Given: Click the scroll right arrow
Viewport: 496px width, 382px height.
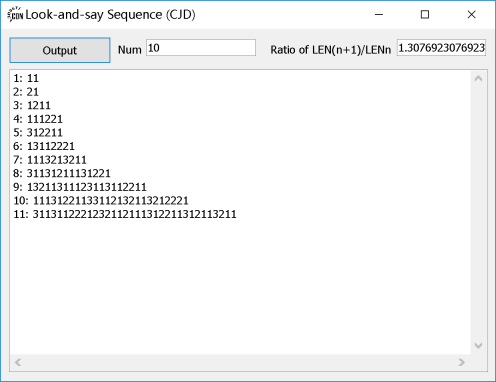Looking at the screenshot, I should pos(462,362).
